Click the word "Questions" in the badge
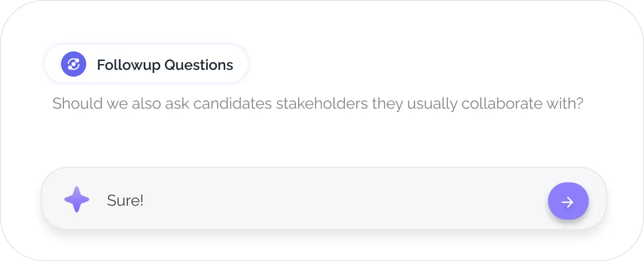Image resolution: width=644 pixels, height=261 pixels. pos(199,65)
